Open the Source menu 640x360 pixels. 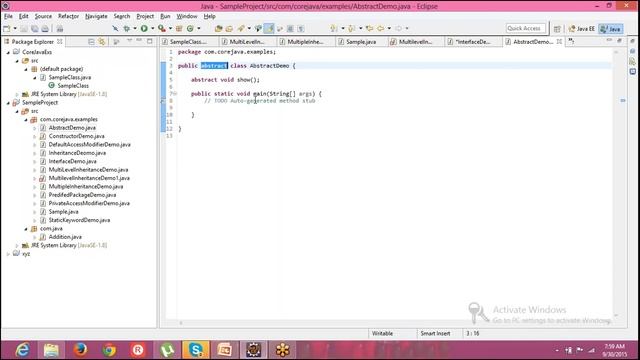coord(43,16)
